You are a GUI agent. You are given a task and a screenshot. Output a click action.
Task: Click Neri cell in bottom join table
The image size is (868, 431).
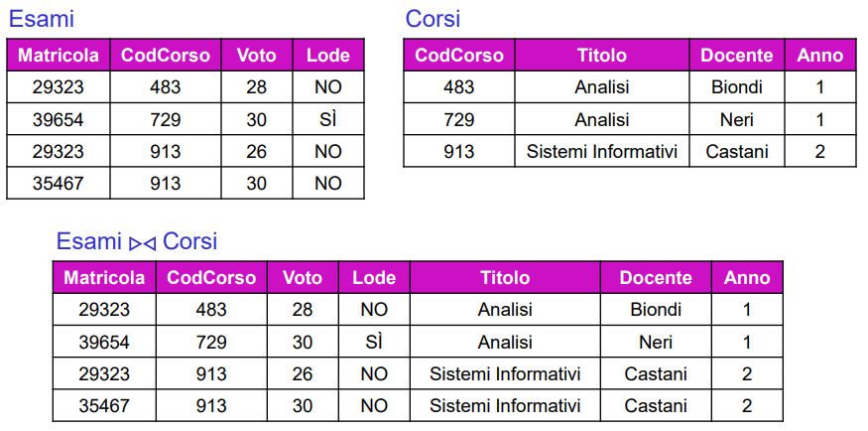coord(656,343)
